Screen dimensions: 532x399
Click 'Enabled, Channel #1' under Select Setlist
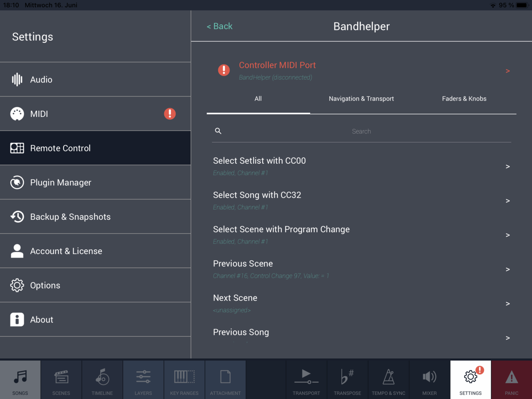click(x=241, y=173)
